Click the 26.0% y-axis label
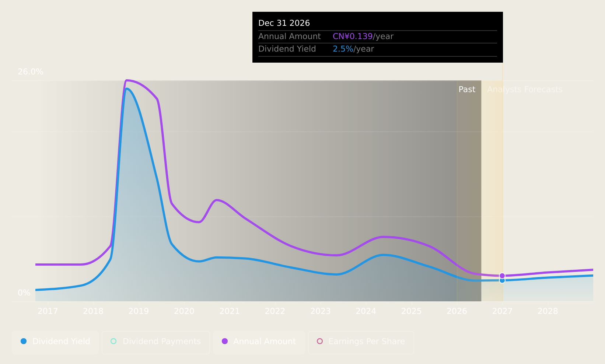The height and width of the screenshot is (364, 605). pos(31,72)
